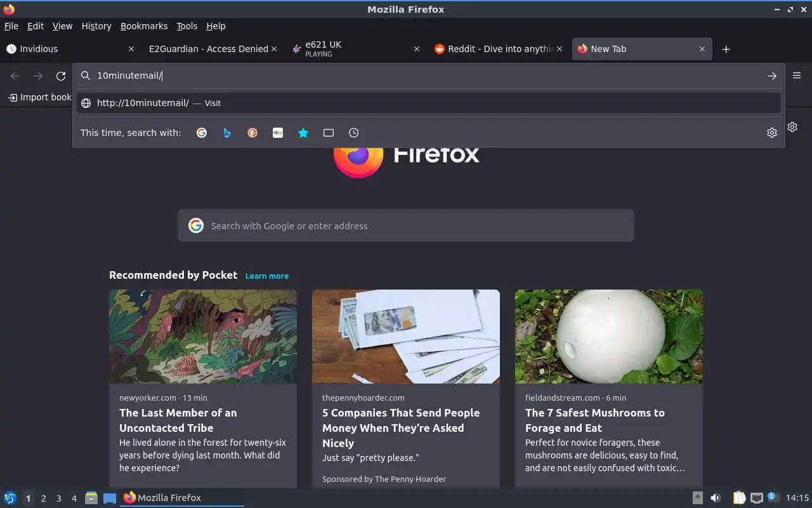Image resolution: width=812 pixels, height=508 pixels.
Task: Search this time with Bing
Action: click(227, 133)
